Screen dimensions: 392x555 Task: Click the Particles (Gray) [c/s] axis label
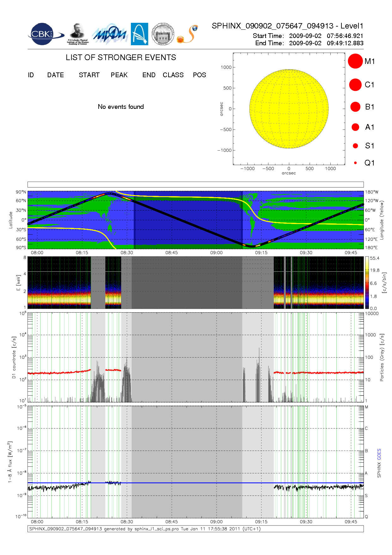(x=382, y=358)
